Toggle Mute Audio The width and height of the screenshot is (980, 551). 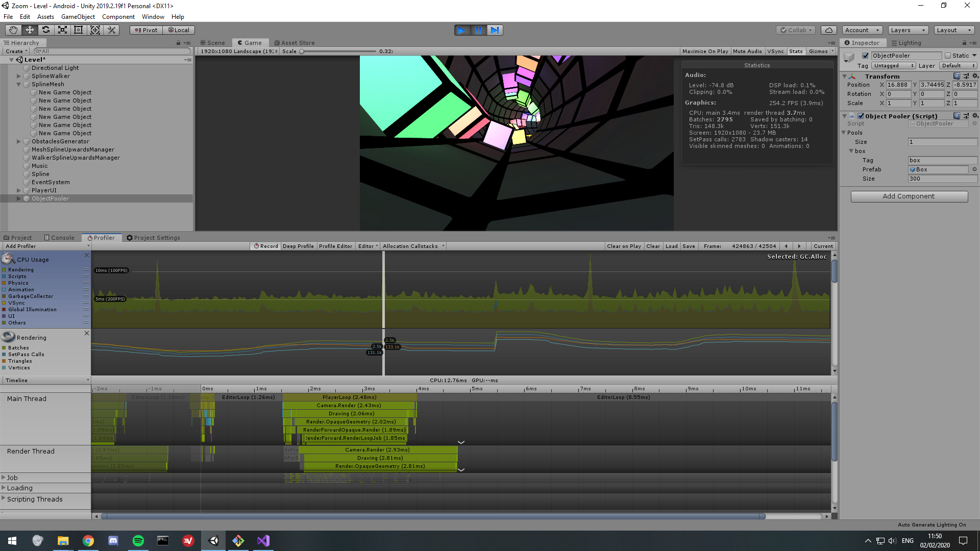tap(747, 51)
